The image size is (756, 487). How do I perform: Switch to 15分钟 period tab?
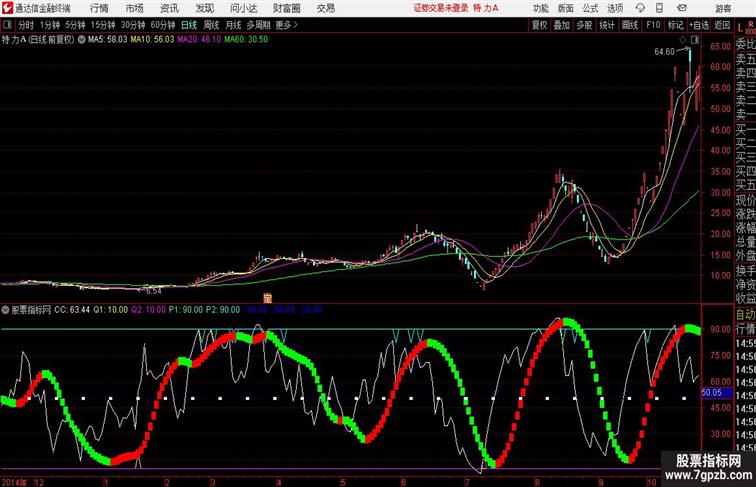[103, 25]
